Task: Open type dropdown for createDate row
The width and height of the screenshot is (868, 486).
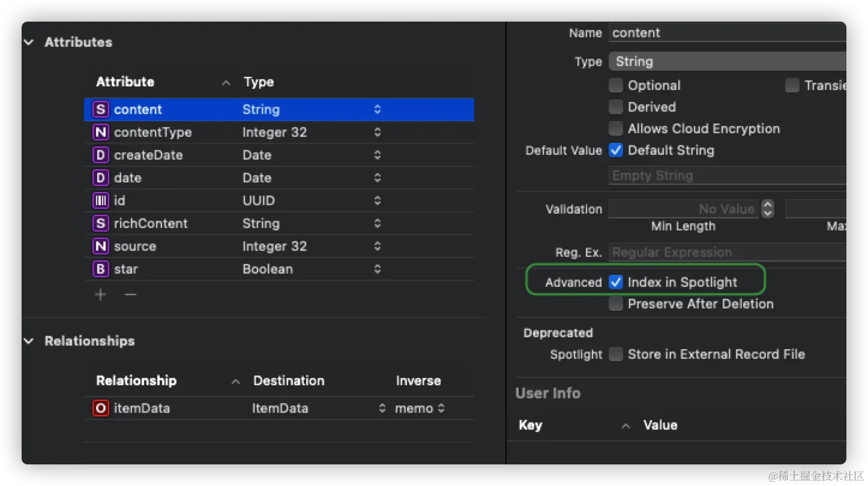Action: (x=377, y=155)
